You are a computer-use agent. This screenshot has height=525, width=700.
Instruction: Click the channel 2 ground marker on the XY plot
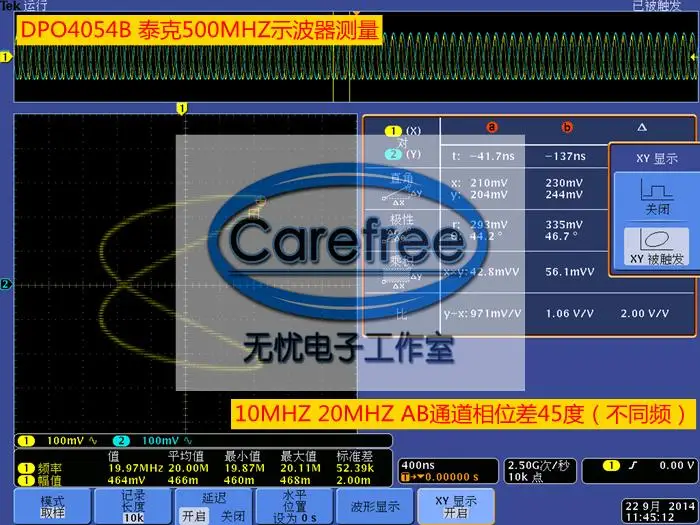6,284
